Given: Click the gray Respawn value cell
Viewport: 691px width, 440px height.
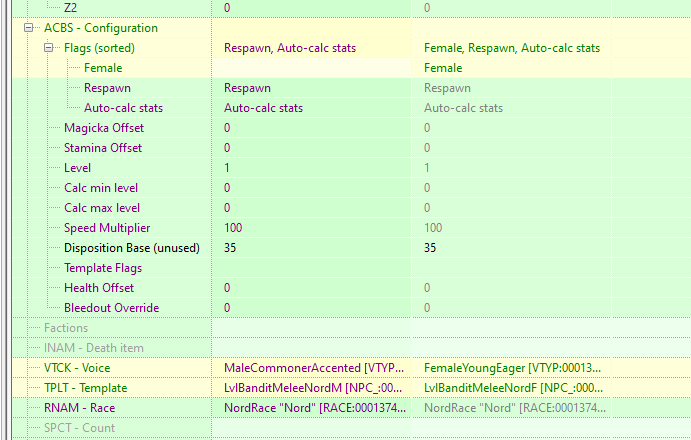Looking at the screenshot, I should [x=447, y=88].
